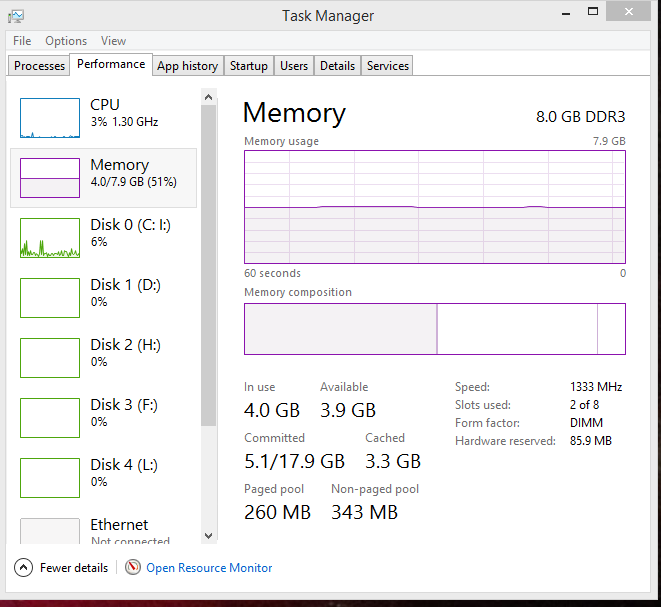The height and width of the screenshot is (607, 661).
Task: Open Disk 1 (D:) performance view
Action: (x=50, y=298)
